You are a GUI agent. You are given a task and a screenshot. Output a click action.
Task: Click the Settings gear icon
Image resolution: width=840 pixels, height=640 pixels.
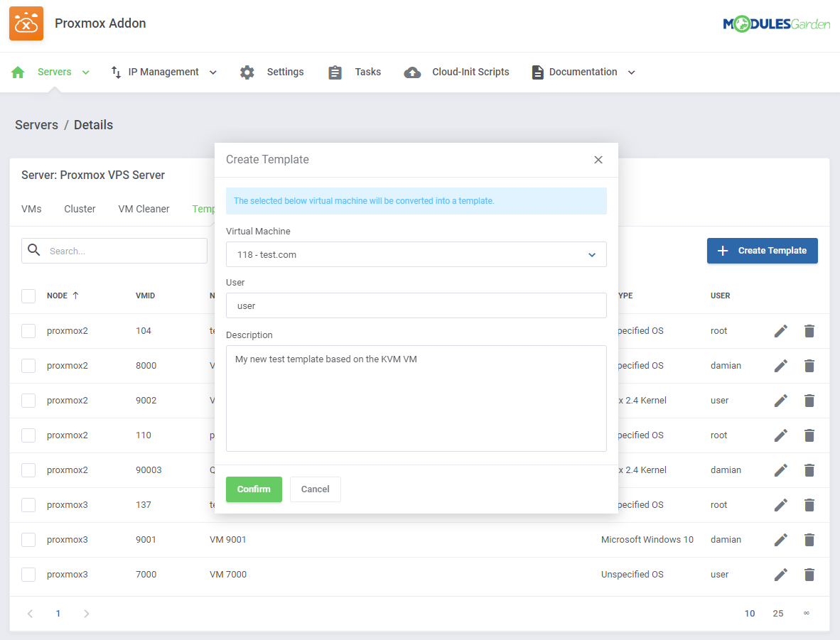click(x=247, y=72)
